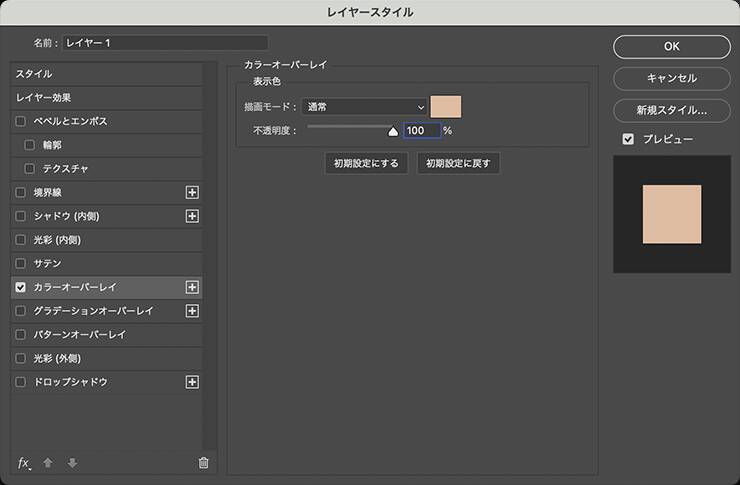Screen dimensions: 740x485
Task: Click the 新規スタイル... button
Action: point(671,110)
